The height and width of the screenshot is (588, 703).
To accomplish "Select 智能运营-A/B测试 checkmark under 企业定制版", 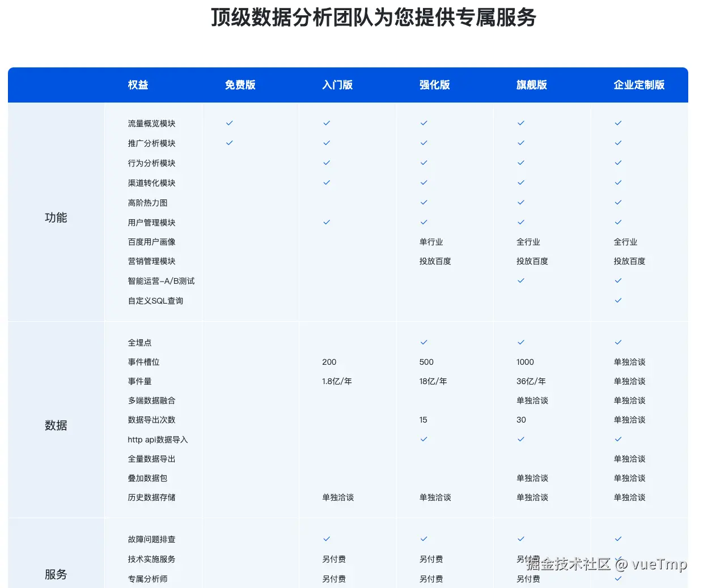I will 619,280.
